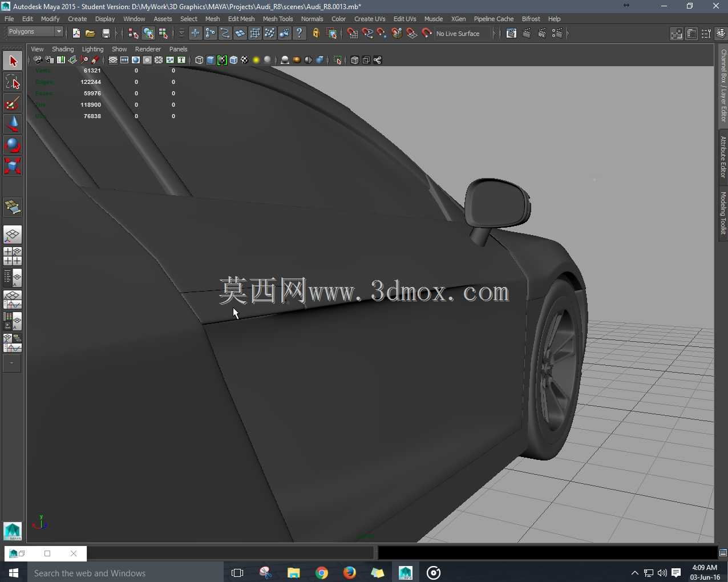Screen dimensions: 728x582
Task: Open viewport Lighting menu
Action: (92, 49)
